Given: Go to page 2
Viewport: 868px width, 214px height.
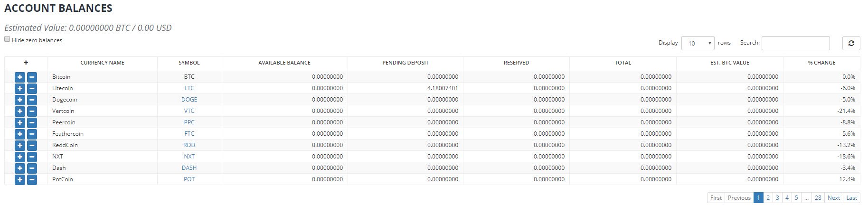Looking at the screenshot, I should [768, 198].
